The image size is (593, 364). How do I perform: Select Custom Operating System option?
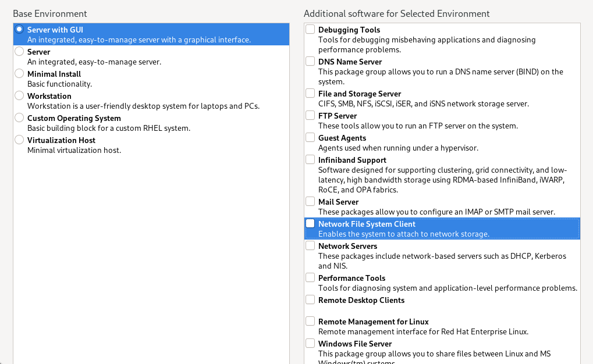[x=19, y=118]
